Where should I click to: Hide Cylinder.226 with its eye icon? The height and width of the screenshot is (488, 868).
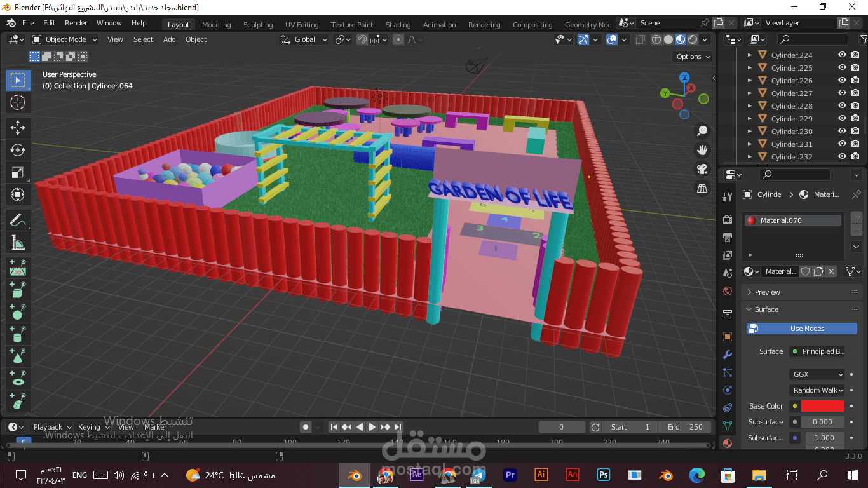click(x=842, y=80)
